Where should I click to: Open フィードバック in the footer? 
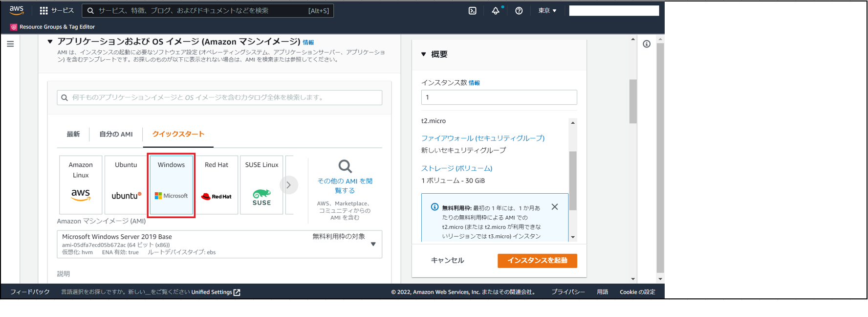30,292
